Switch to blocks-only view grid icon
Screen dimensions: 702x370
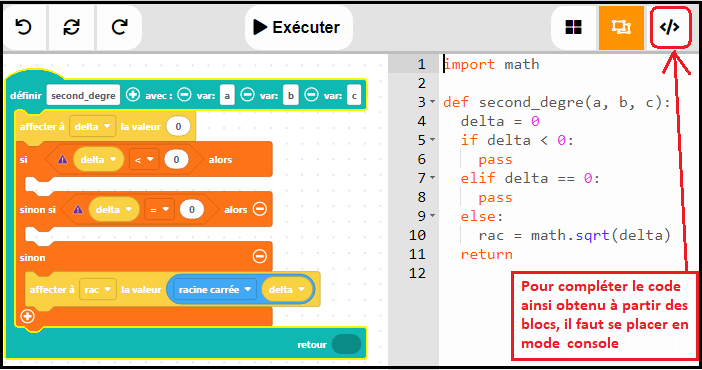click(574, 27)
